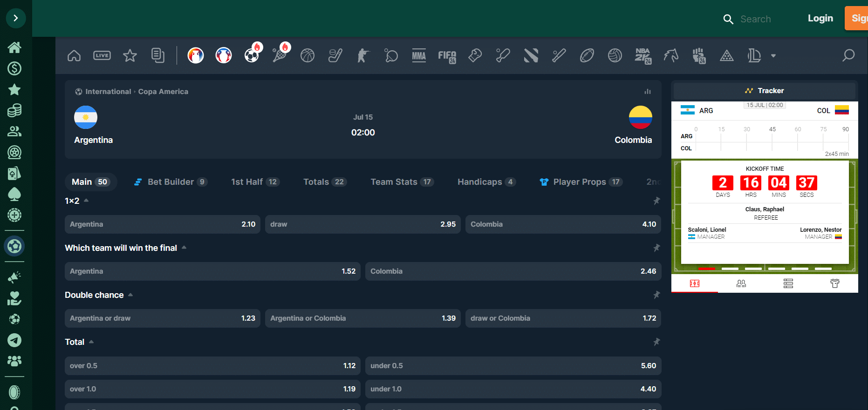Select the tennis racket sport icon

click(280, 55)
